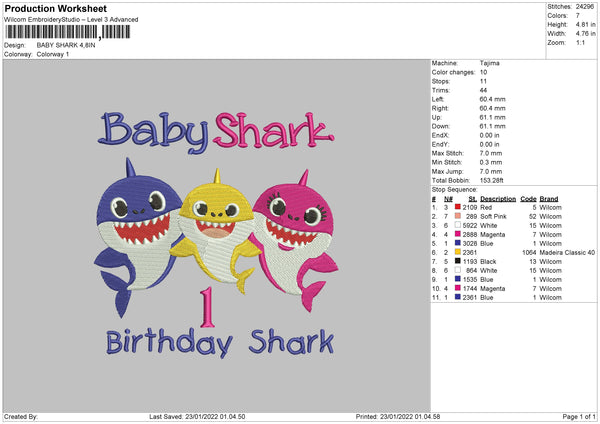The image size is (600, 424).
Task: Click the yellow baby shark in the preview
Action: click(x=216, y=230)
